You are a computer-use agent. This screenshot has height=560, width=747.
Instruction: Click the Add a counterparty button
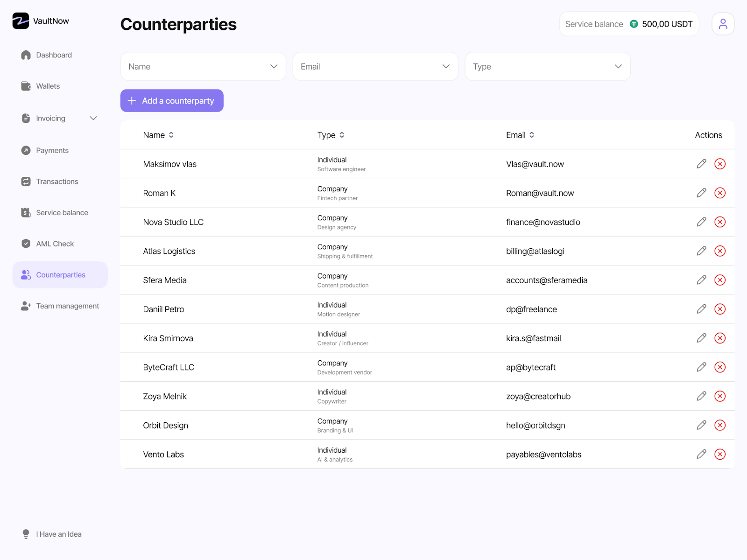click(172, 101)
